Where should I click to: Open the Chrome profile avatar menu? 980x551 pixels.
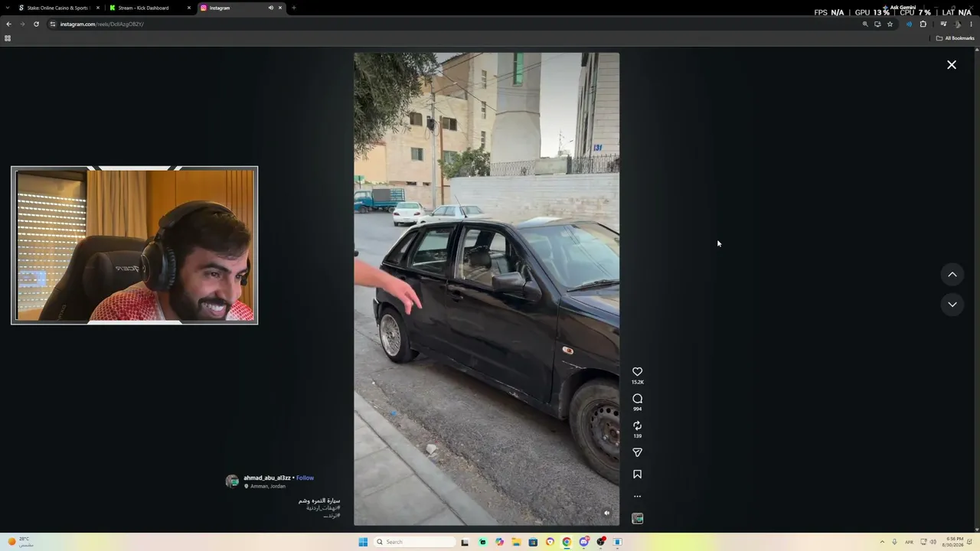coord(958,24)
